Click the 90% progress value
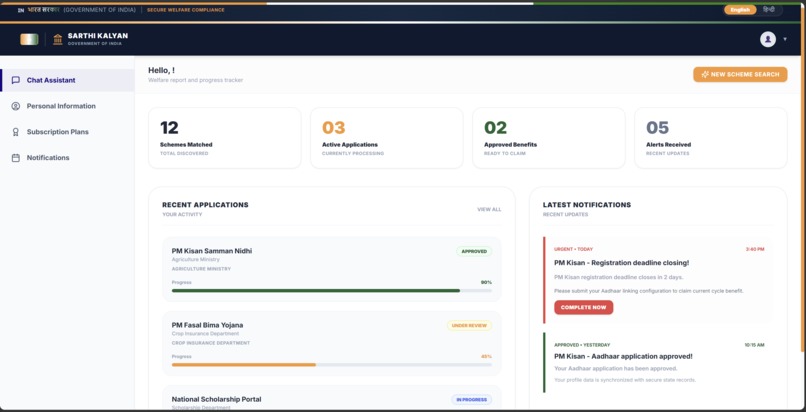 tap(486, 283)
